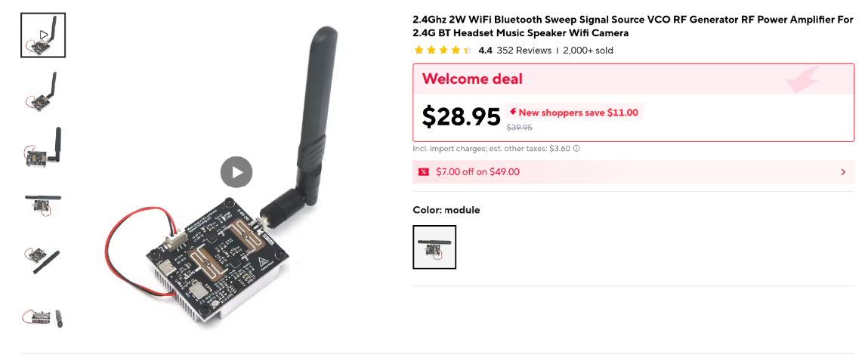This screenshot has height=364, width=868.
Task: Click the red coupon ticket icon
Action: [x=424, y=172]
